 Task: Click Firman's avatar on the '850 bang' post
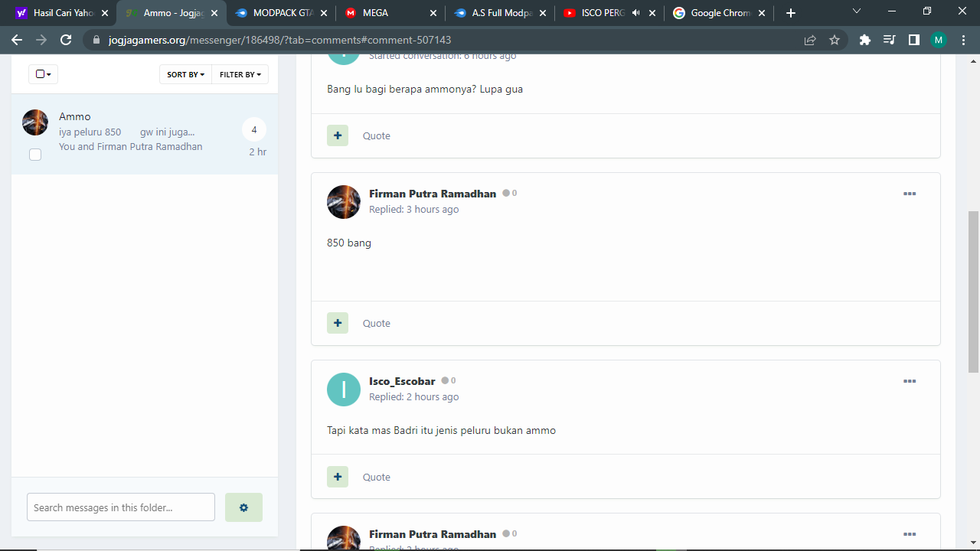tap(344, 202)
